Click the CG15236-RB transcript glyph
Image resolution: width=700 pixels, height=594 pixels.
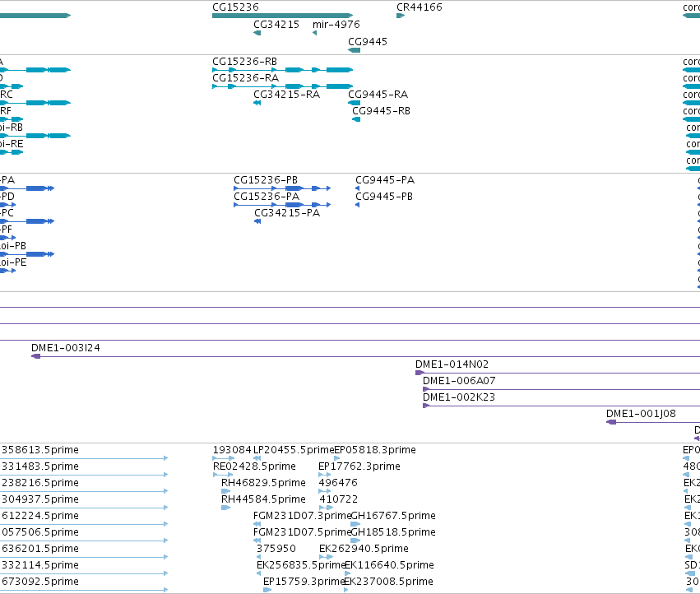tap(283, 70)
